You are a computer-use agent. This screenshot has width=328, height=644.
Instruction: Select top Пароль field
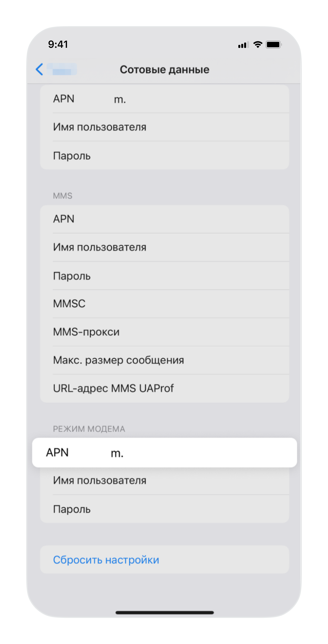pyautogui.click(x=165, y=155)
